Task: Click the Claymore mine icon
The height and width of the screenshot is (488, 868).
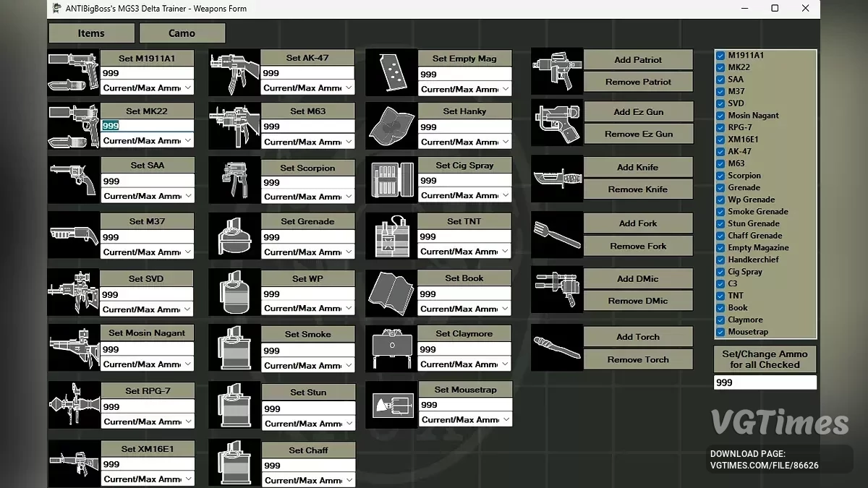Action: tap(391, 348)
